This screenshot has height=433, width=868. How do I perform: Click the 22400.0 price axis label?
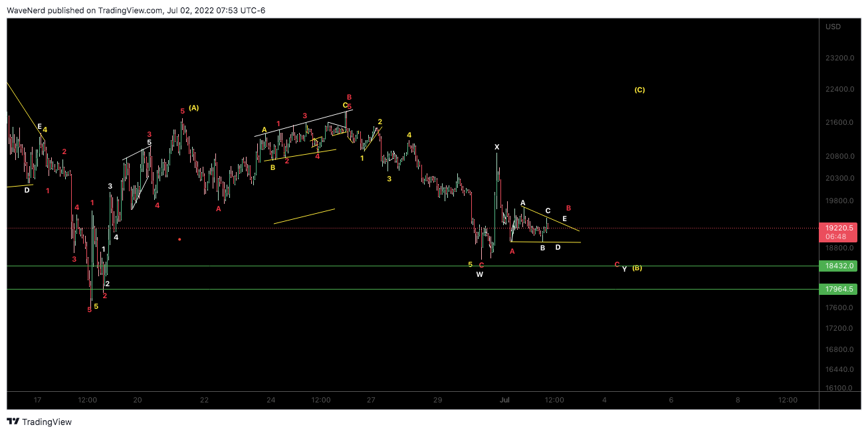pyautogui.click(x=839, y=89)
